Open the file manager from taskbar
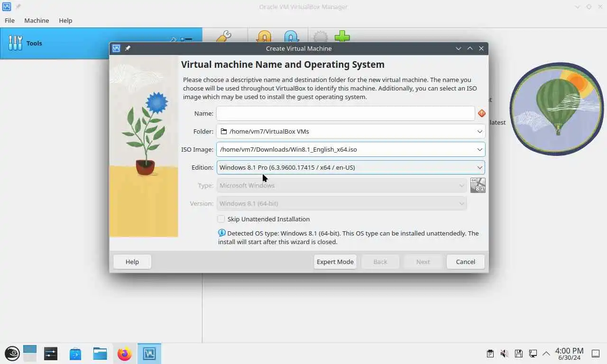Screen dimensions: 607x364 (100, 354)
